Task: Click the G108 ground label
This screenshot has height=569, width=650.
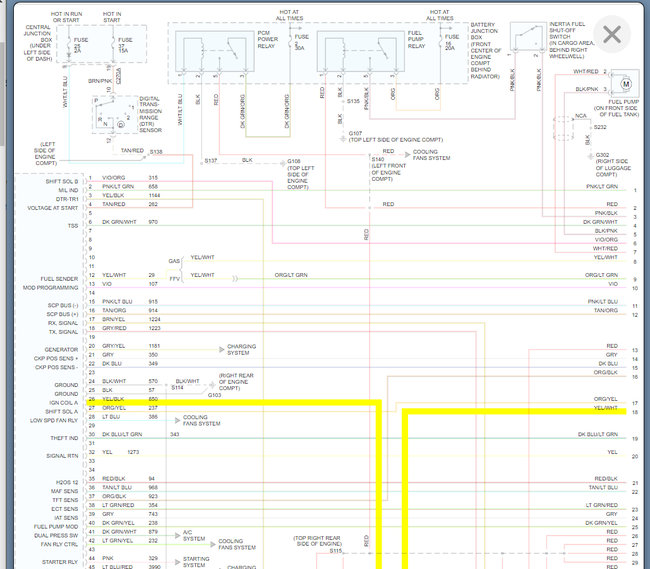Action: click(x=294, y=161)
